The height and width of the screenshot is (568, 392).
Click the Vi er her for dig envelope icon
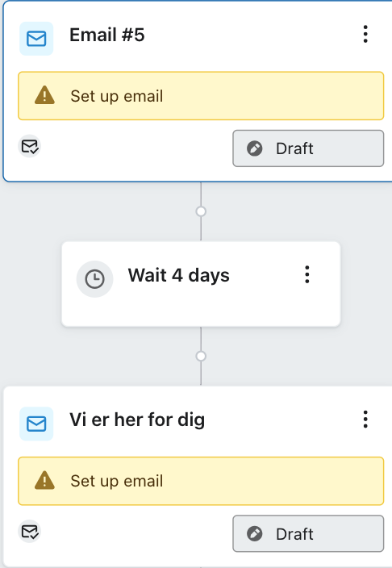coord(36,424)
